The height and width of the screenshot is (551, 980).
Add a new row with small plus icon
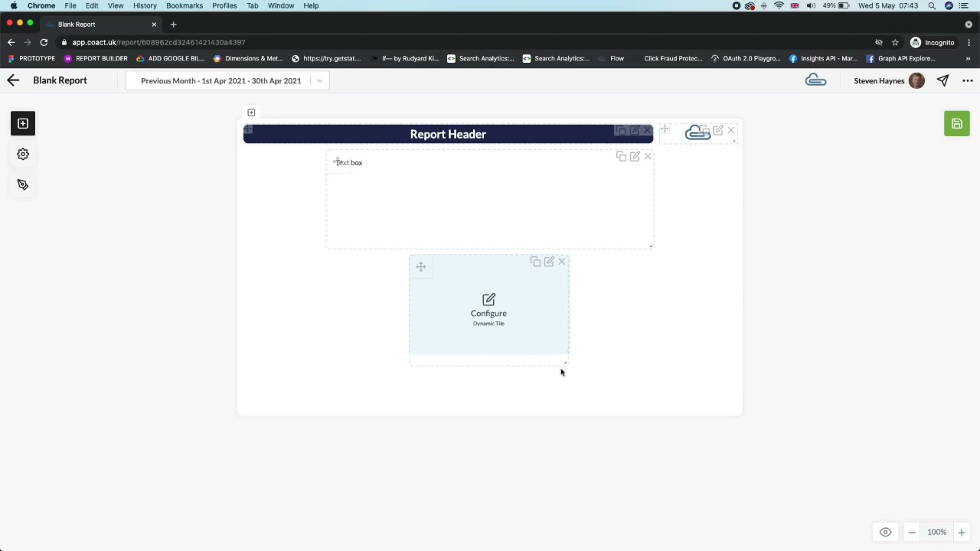point(251,112)
